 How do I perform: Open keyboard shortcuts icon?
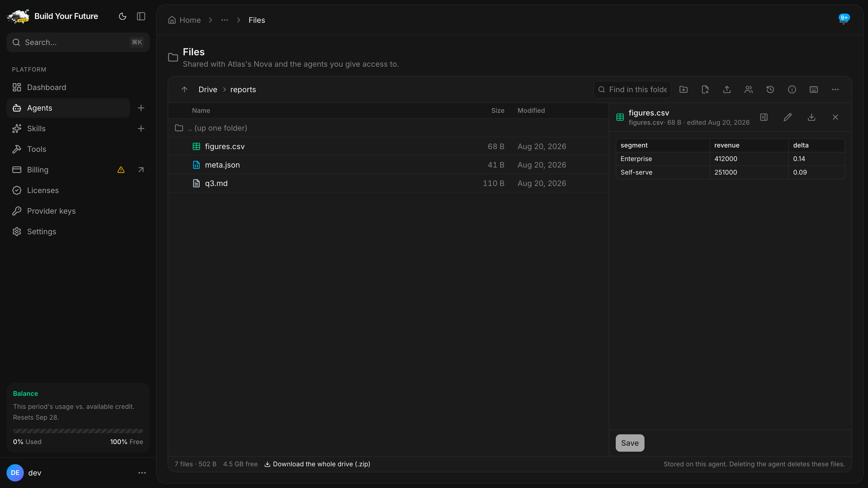click(813, 89)
